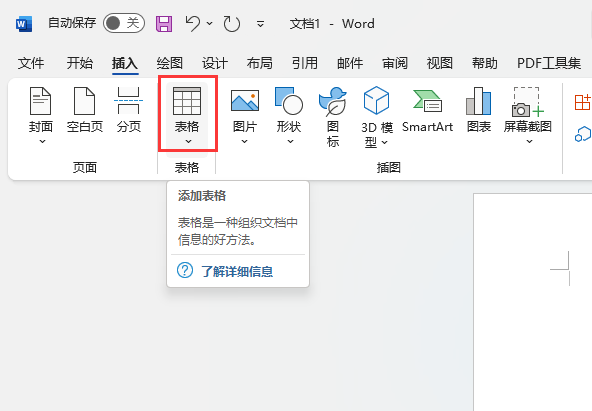Insert a page break (分页)
Viewport: 592px width, 411px height.
pyautogui.click(x=128, y=110)
